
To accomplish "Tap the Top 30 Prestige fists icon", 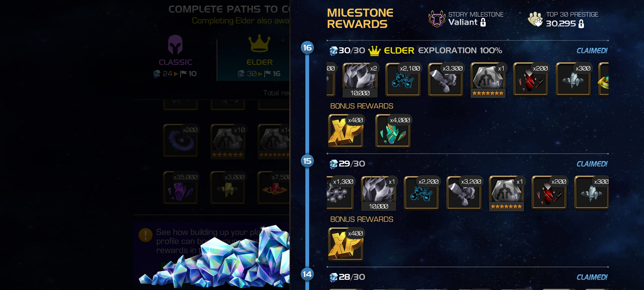I will coord(536,19).
